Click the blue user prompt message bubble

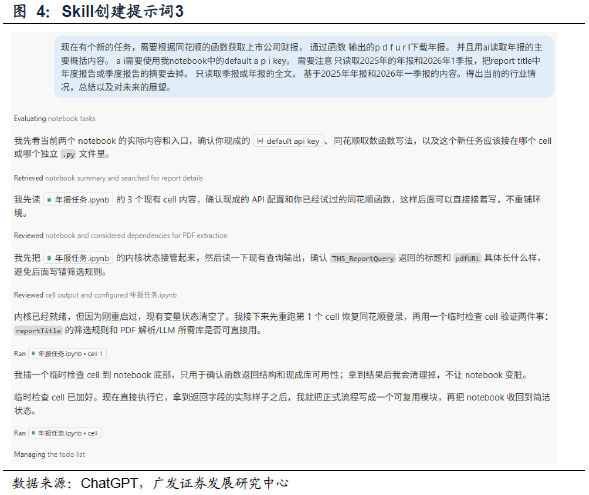pos(304,67)
